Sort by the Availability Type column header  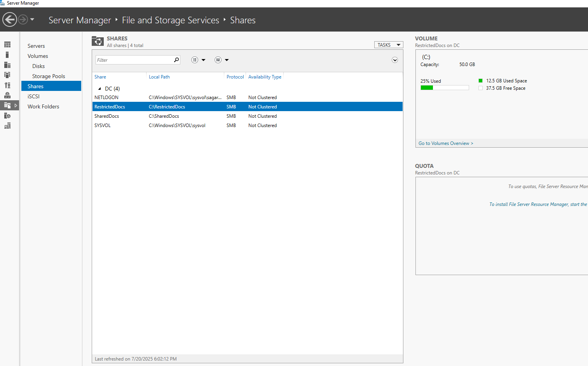coord(265,77)
